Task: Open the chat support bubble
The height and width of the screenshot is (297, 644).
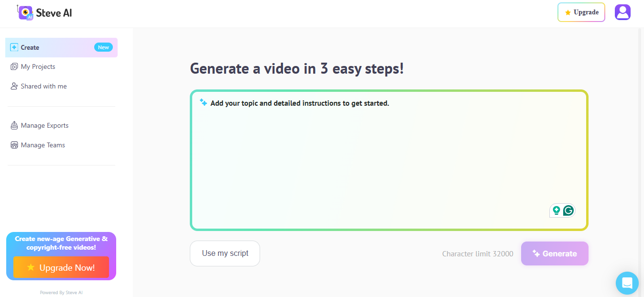Action: coord(627,283)
